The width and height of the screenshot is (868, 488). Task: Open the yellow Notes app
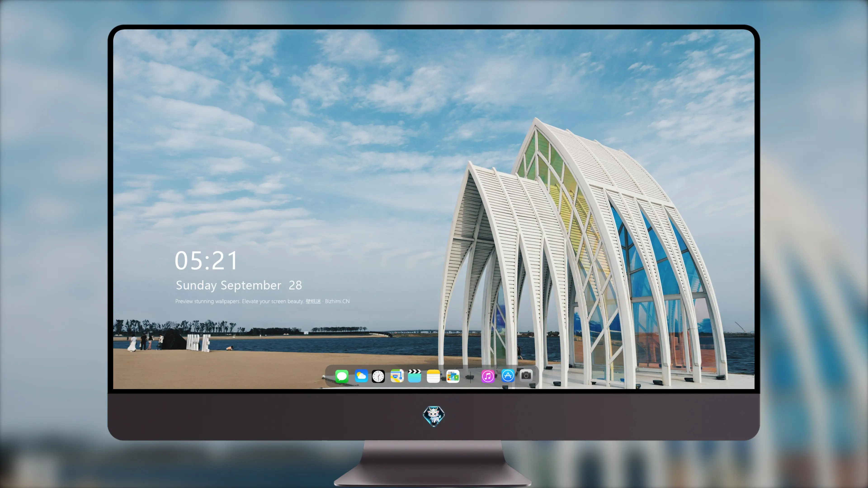433,376
